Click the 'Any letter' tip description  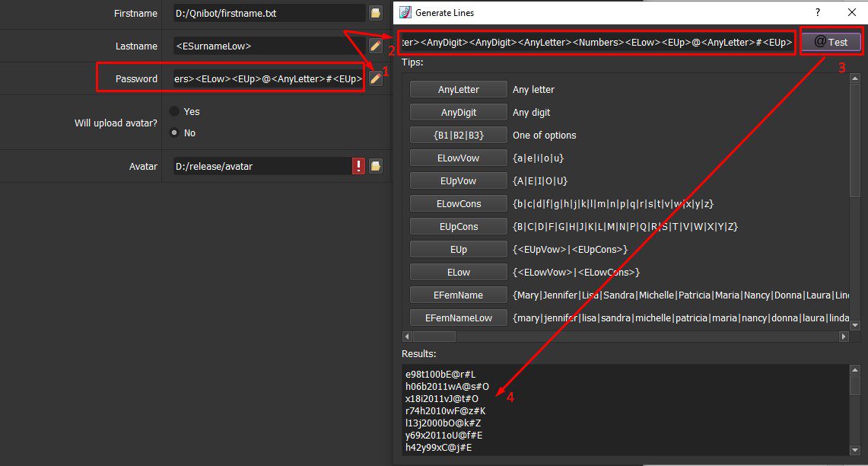[533, 89]
